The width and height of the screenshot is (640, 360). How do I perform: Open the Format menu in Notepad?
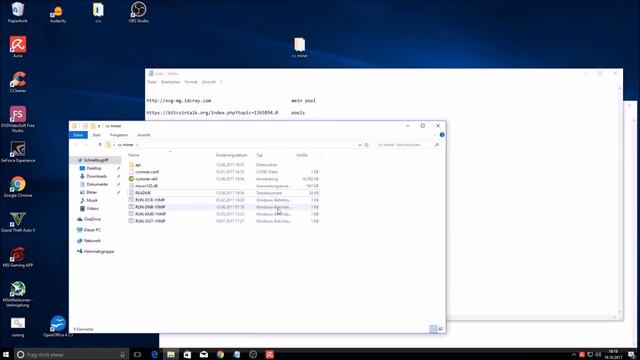191,82
